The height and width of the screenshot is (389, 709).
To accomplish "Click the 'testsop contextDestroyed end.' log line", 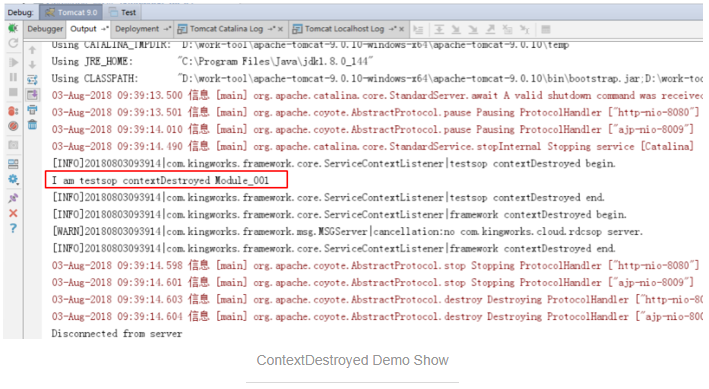I will click(328, 198).
